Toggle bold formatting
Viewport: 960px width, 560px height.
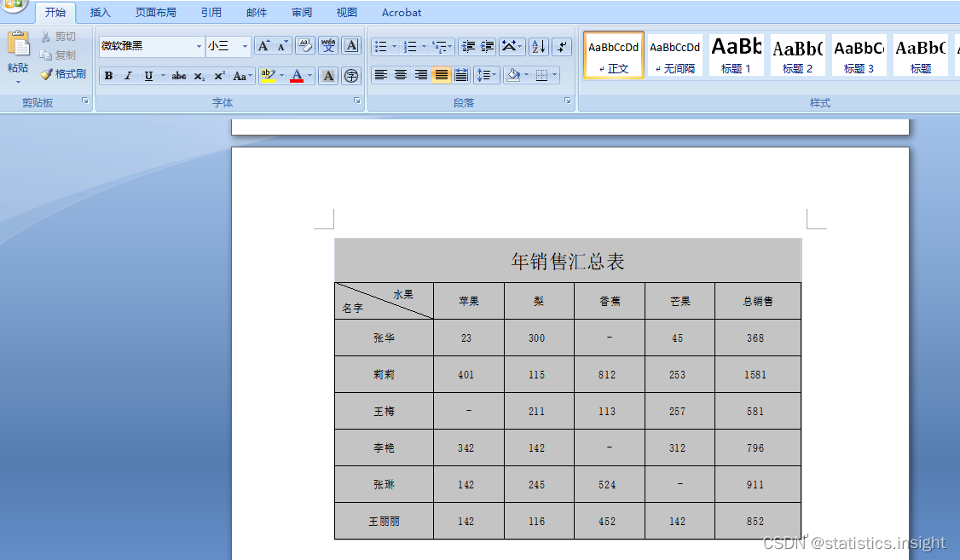click(108, 76)
